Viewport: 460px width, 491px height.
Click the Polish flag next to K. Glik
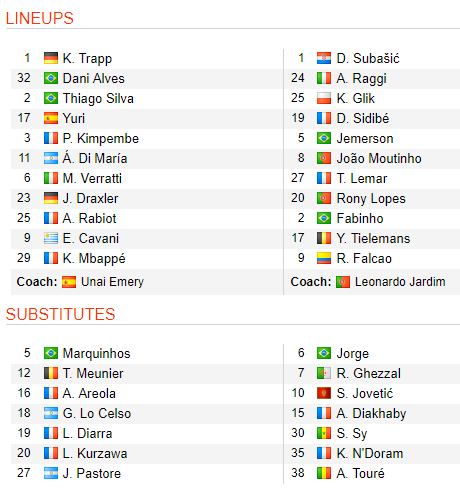point(324,98)
